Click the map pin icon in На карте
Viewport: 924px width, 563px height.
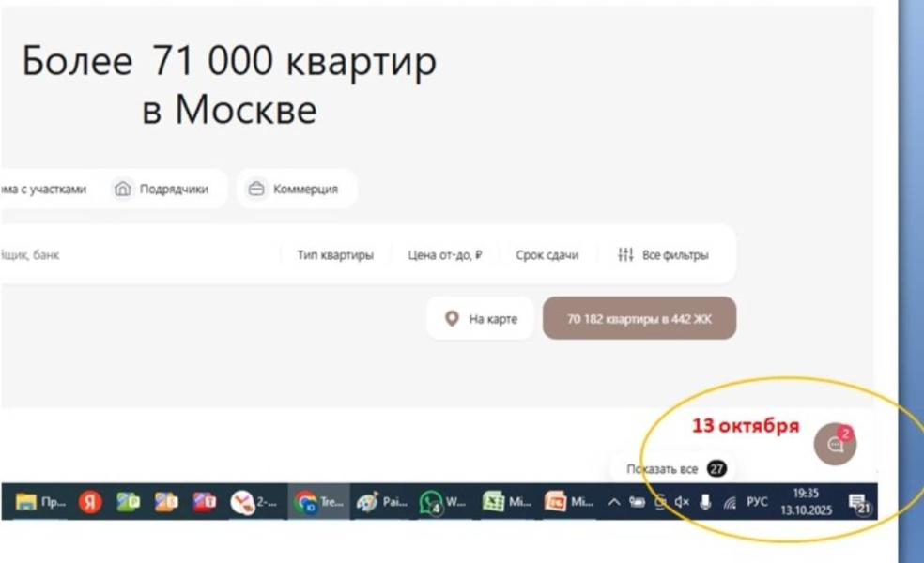[452, 319]
